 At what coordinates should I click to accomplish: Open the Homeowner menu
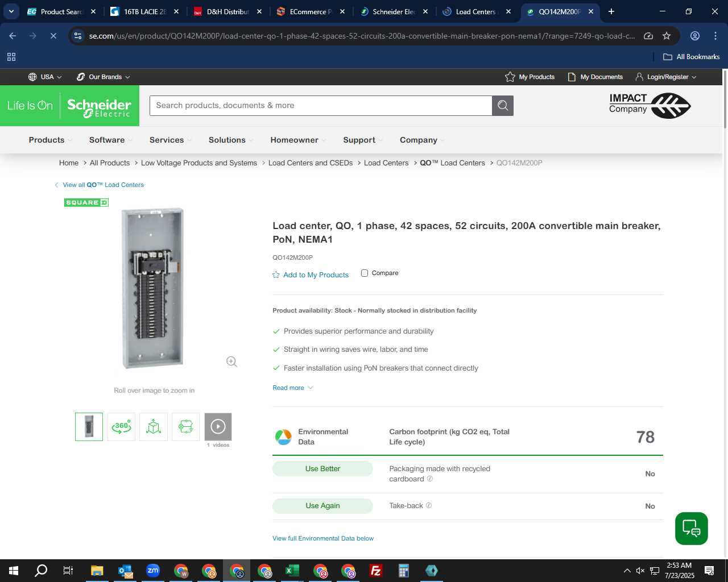click(x=298, y=140)
